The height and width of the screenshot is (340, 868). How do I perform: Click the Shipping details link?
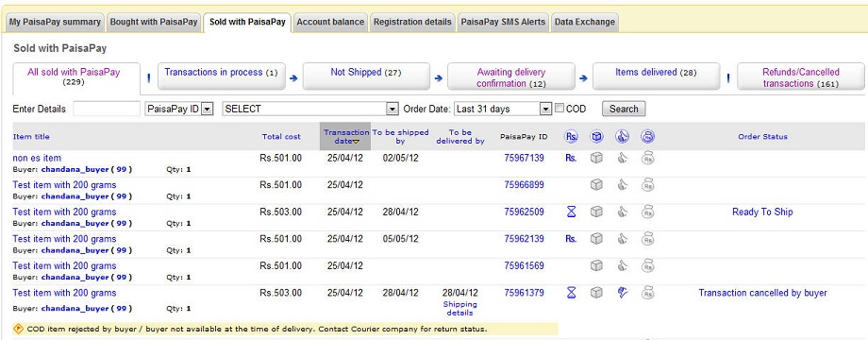[460, 309]
